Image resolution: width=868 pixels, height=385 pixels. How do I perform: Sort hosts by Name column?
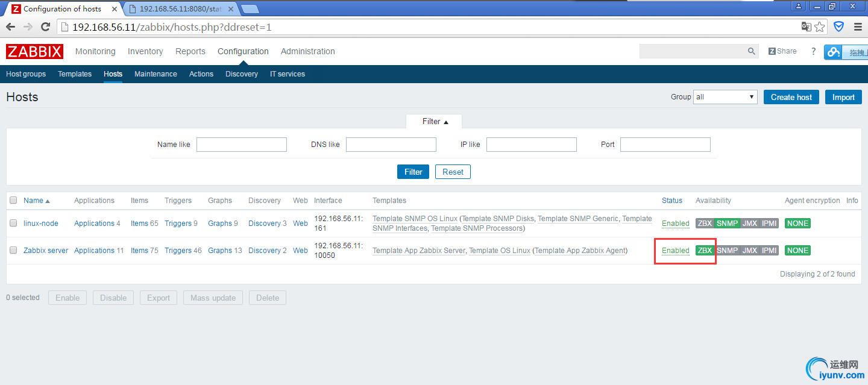pos(36,201)
